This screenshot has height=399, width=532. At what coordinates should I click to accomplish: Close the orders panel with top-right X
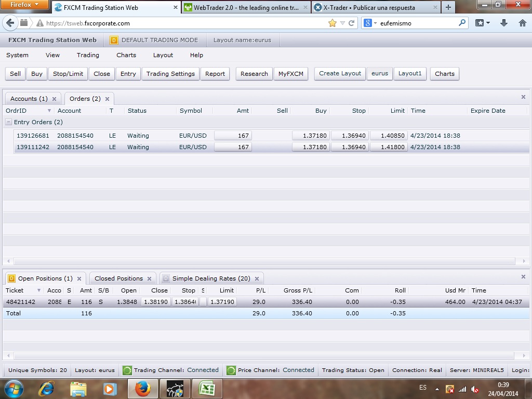tap(523, 97)
